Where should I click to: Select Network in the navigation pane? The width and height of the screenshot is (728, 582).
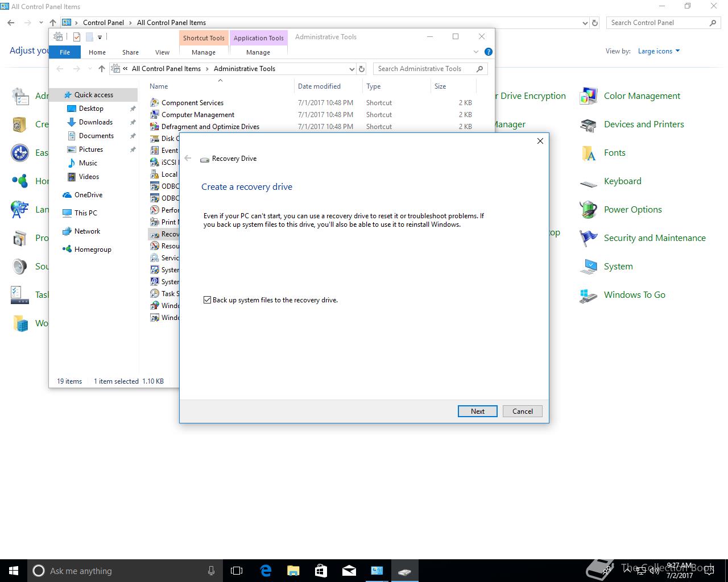click(87, 231)
